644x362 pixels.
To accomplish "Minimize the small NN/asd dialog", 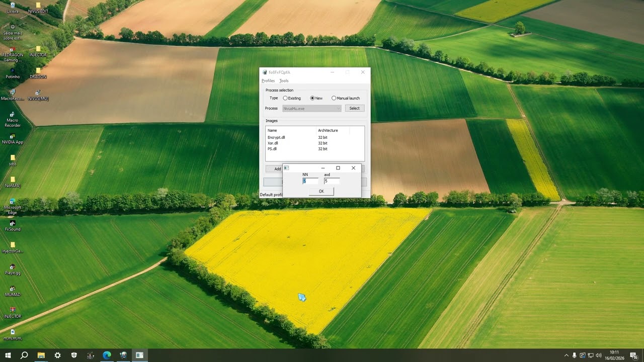I will 323,168.
